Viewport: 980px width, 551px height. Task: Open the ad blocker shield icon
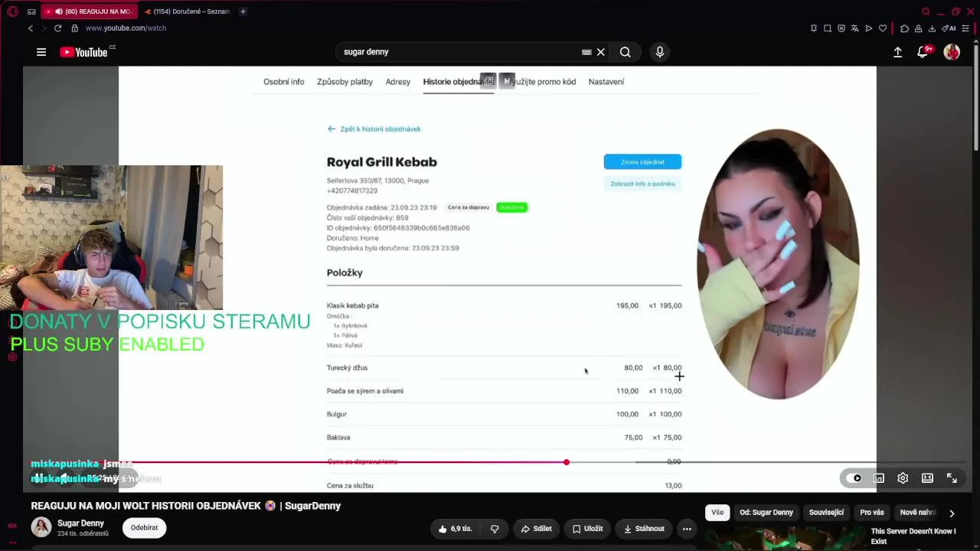pyautogui.click(x=841, y=28)
